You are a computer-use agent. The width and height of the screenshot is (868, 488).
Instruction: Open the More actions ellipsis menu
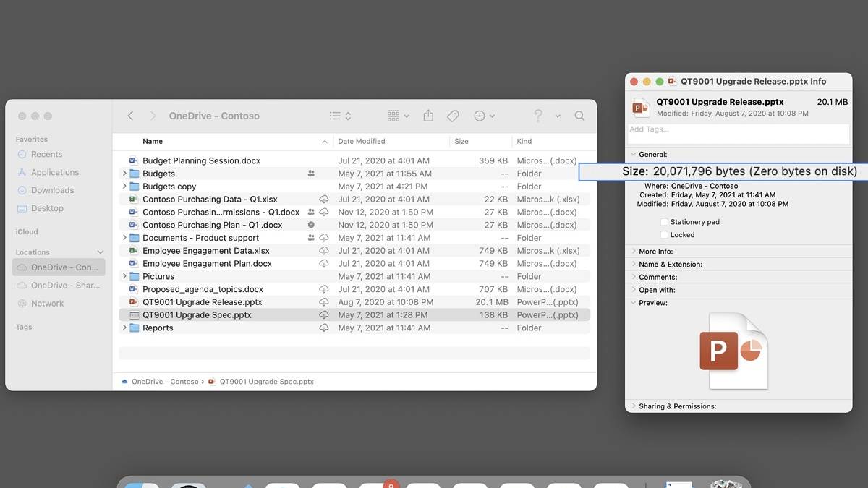pyautogui.click(x=484, y=116)
